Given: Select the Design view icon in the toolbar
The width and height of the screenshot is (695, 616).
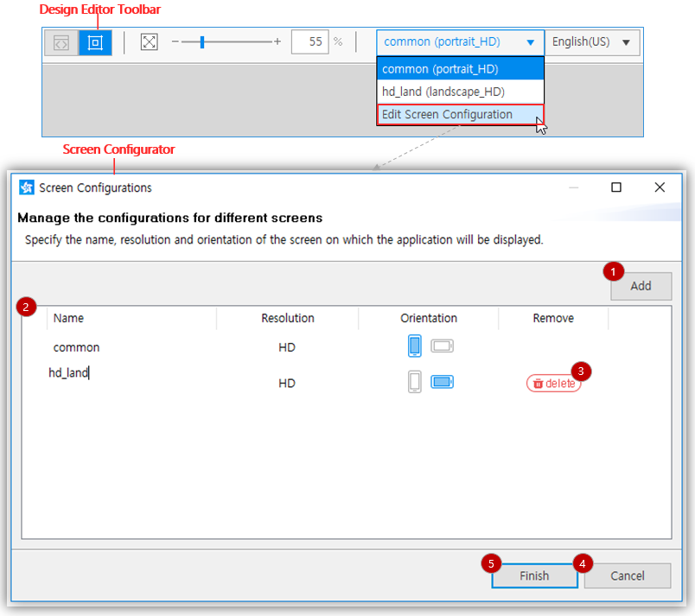Looking at the screenshot, I should point(95,42).
